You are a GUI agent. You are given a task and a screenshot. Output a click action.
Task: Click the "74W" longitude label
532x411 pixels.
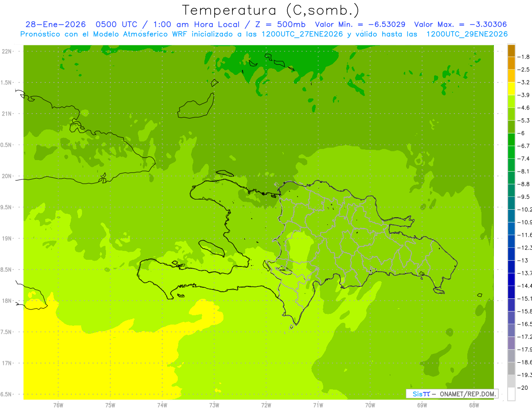click(162, 405)
